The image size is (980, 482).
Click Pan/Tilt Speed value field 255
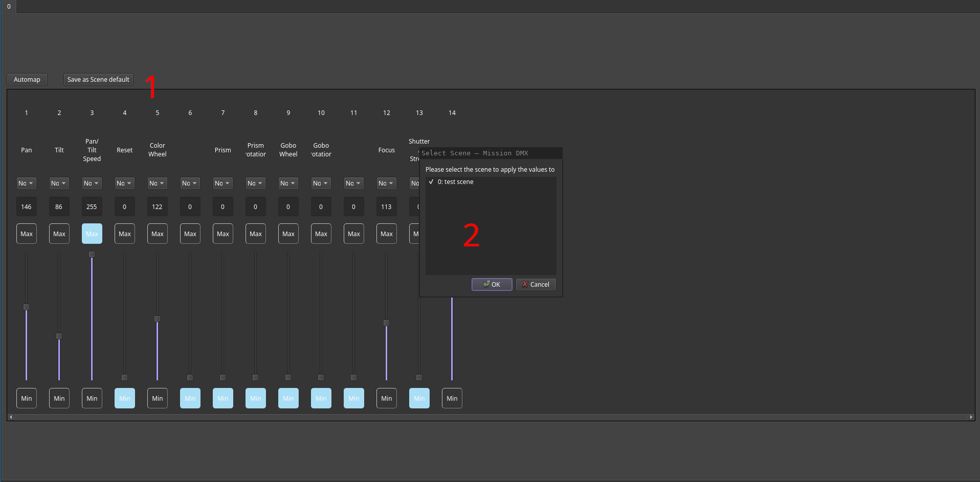tap(92, 207)
